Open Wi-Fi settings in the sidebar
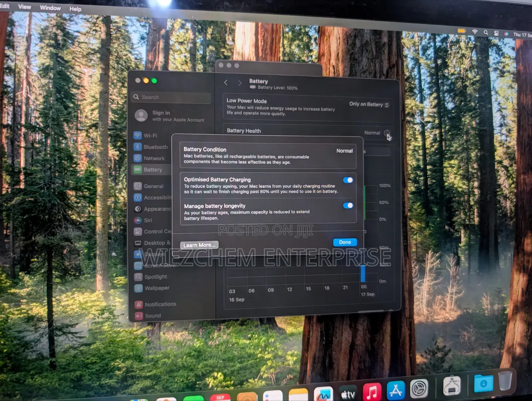Viewport: 532px width, 401px height. (145, 135)
